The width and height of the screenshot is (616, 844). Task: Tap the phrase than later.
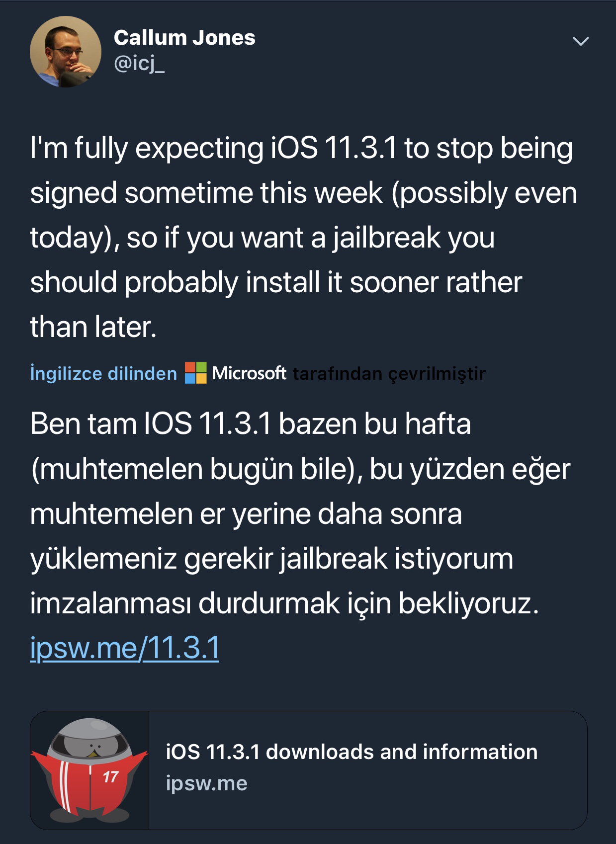[93, 327]
